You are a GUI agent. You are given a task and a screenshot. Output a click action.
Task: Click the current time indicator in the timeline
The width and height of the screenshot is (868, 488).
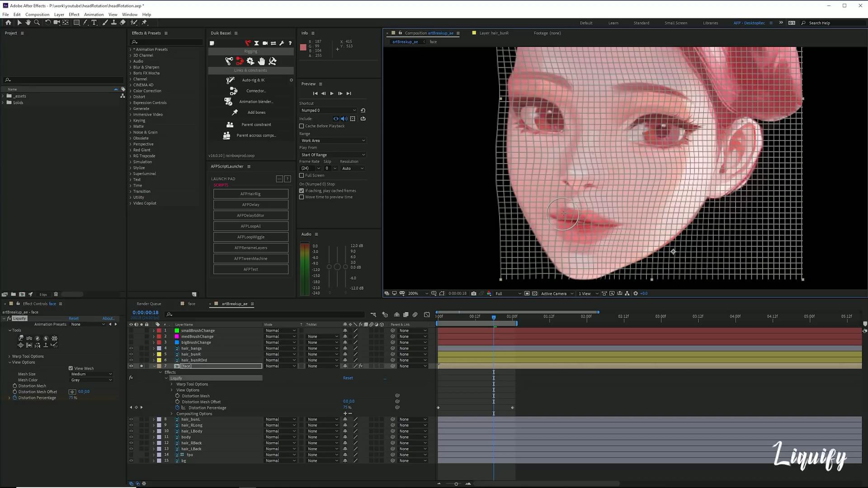click(x=494, y=318)
